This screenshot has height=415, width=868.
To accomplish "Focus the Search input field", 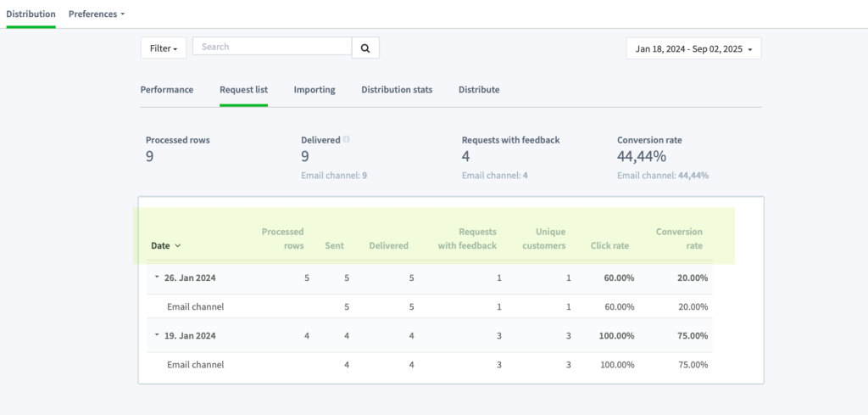I will pyautogui.click(x=272, y=47).
